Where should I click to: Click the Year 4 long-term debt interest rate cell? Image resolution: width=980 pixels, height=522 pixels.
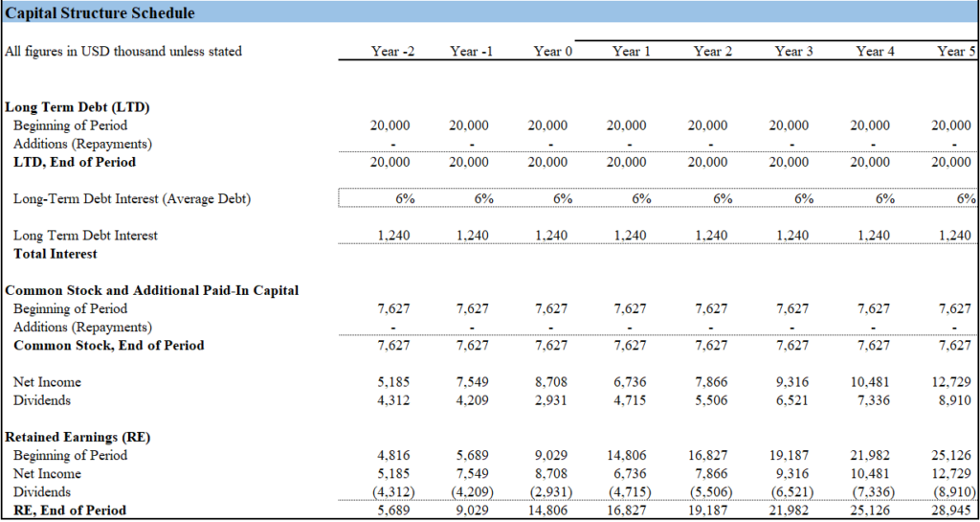coord(885,198)
